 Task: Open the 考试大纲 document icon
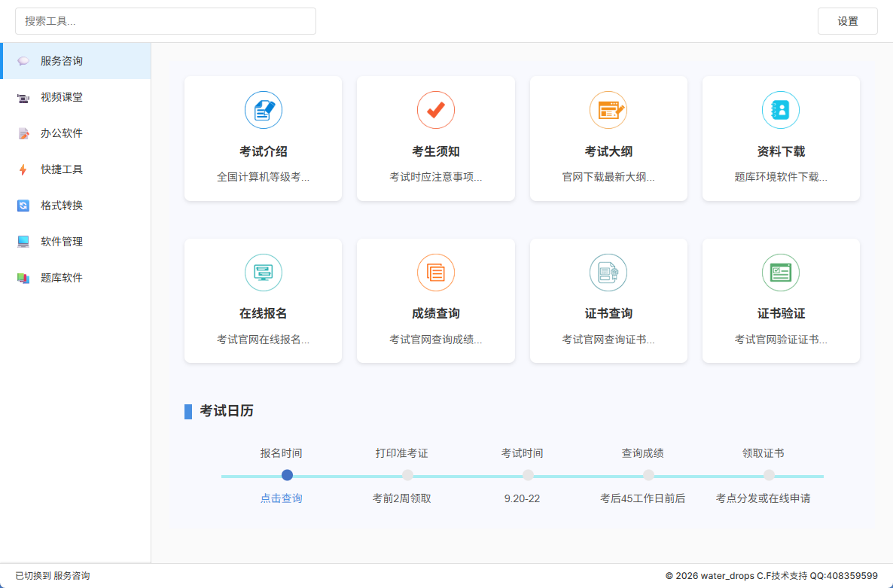608,109
